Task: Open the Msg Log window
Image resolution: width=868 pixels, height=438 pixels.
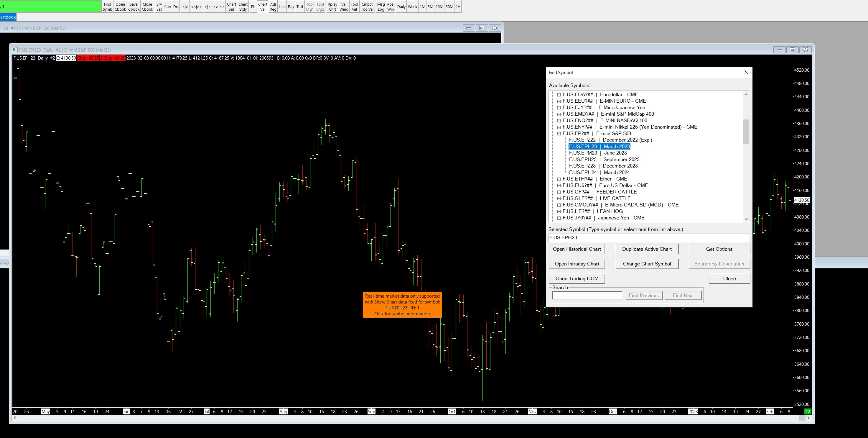Action: coord(381,7)
